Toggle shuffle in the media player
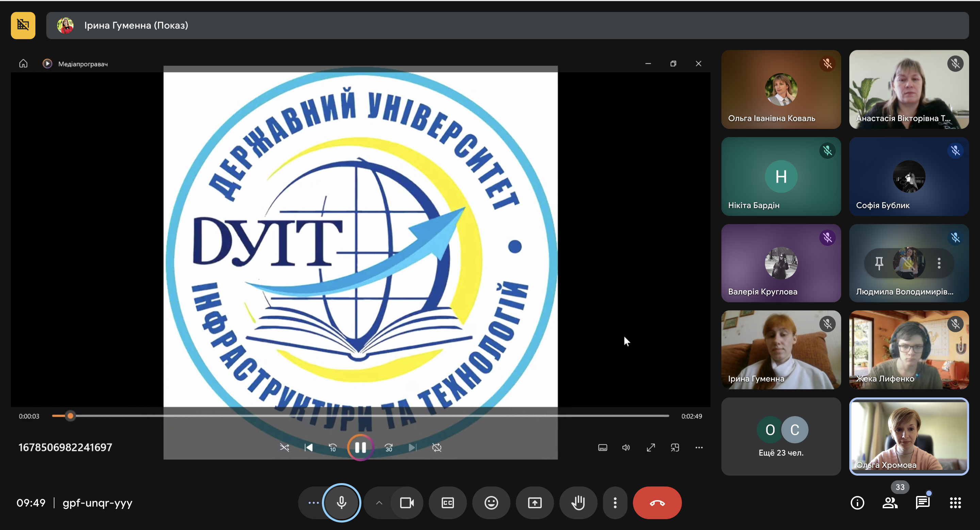Screen dimensions: 980x530 tap(284, 447)
